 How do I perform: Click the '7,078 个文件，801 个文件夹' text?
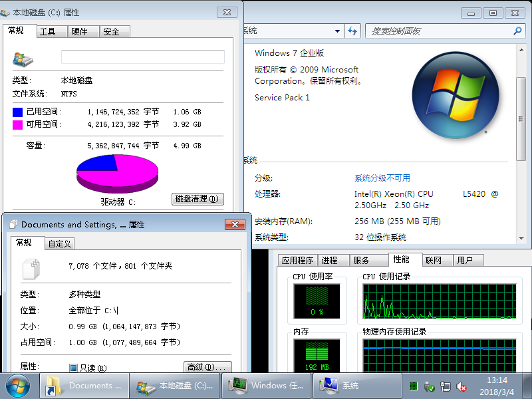click(120, 265)
